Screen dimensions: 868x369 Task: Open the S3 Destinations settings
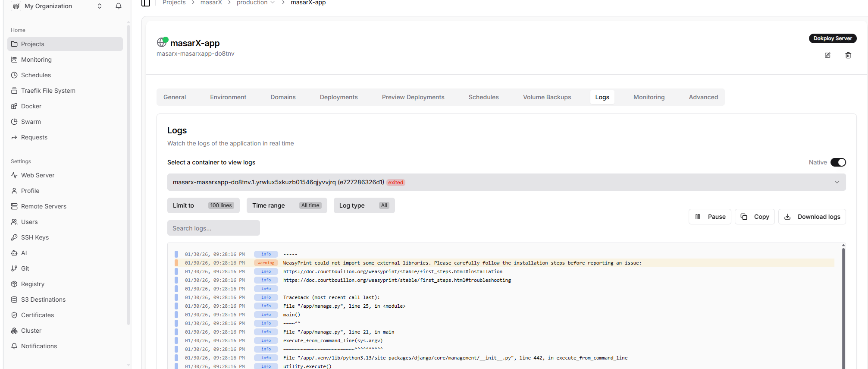point(43,300)
